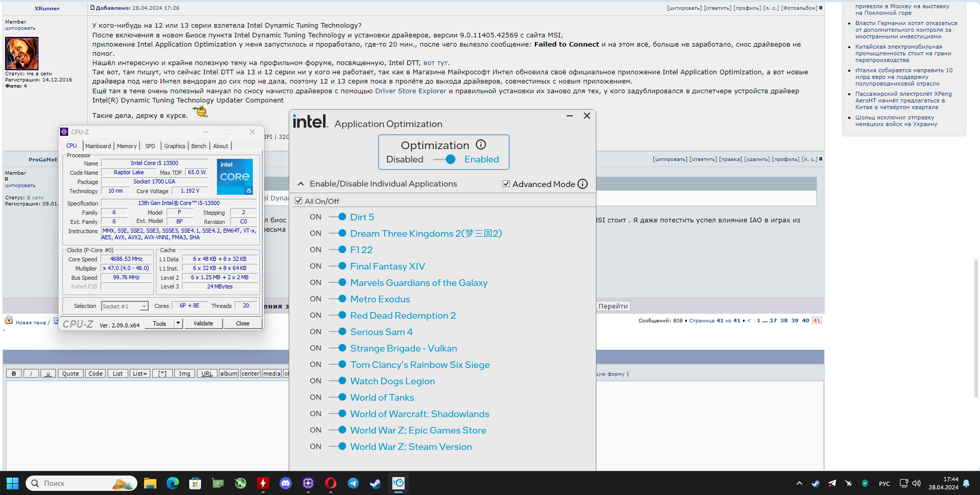Click the Intel Application Optimization taskbar icon
The height and width of the screenshot is (495, 980).
[398, 483]
